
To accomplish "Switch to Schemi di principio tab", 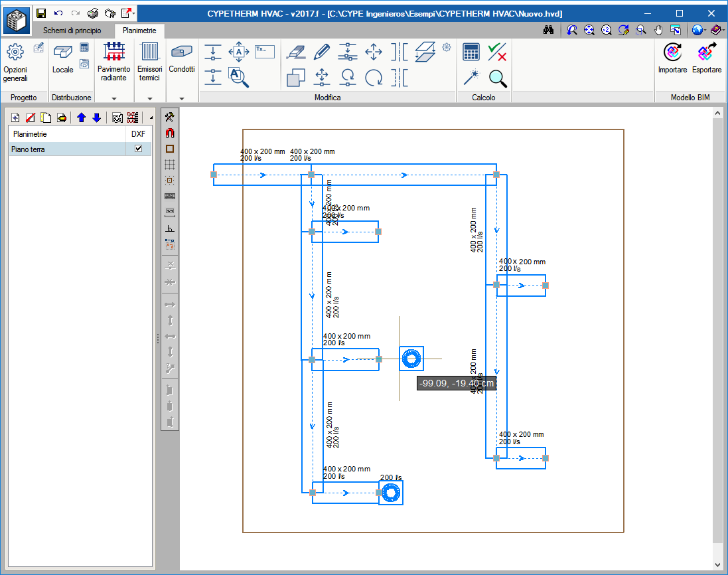I will [72, 31].
